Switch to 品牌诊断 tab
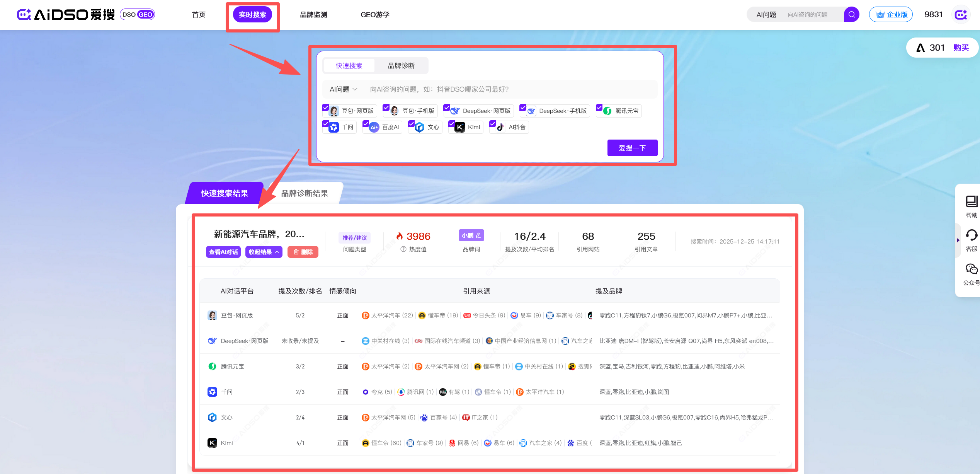Viewport: 980px width, 474px height. point(401,66)
